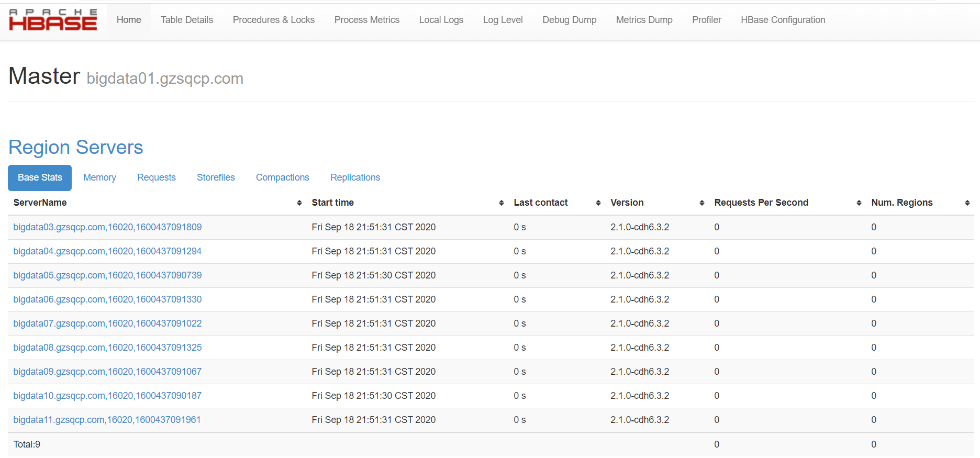Select the Compactions tab
Screen dimensions: 980x458
coord(283,177)
